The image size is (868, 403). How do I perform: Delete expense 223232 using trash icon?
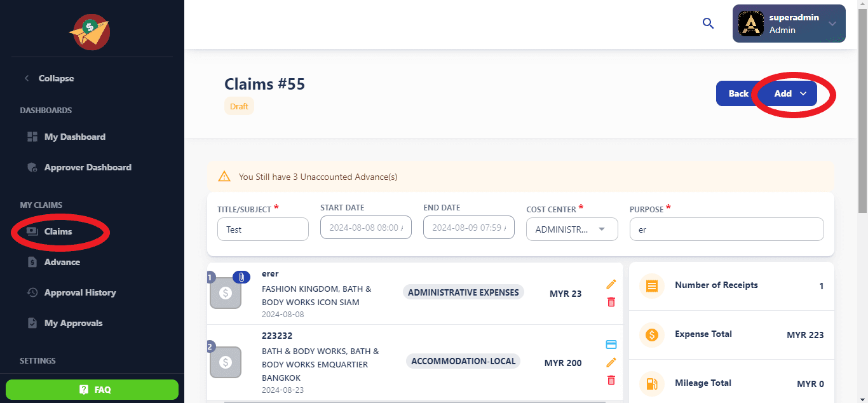(x=611, y=380)
